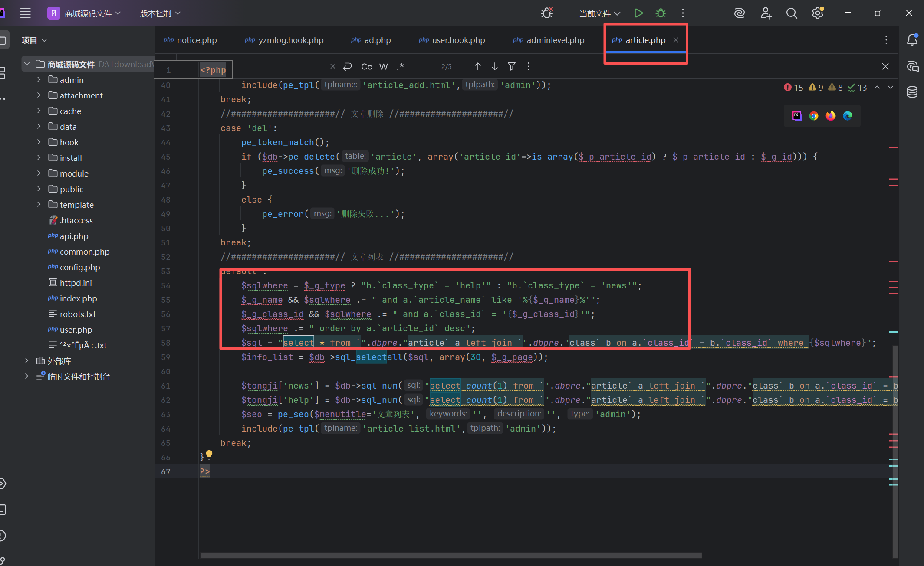924x566 pixels.
Task: Open Search Everywhere via magnifier icon
Action: click(x=792, y=13)
